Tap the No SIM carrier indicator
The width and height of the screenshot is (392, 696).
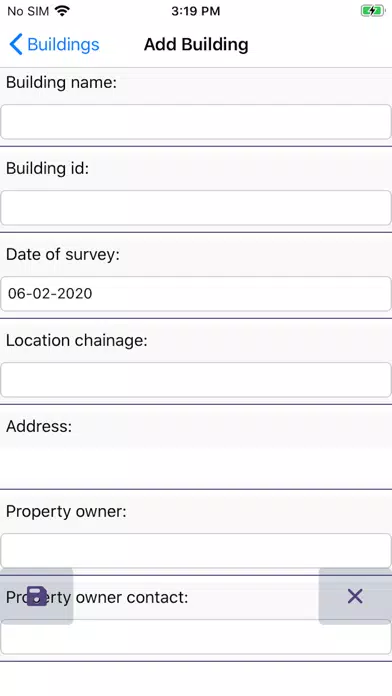[28, 11]
